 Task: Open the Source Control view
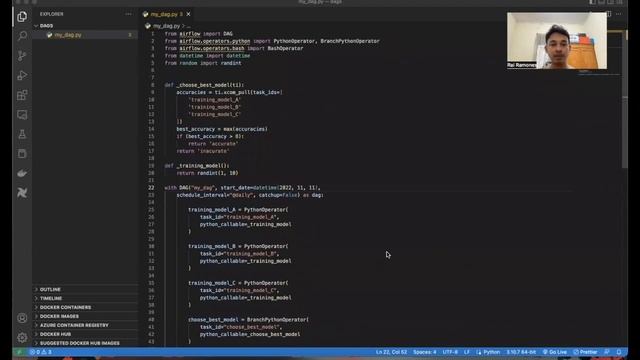click(22, 56)
